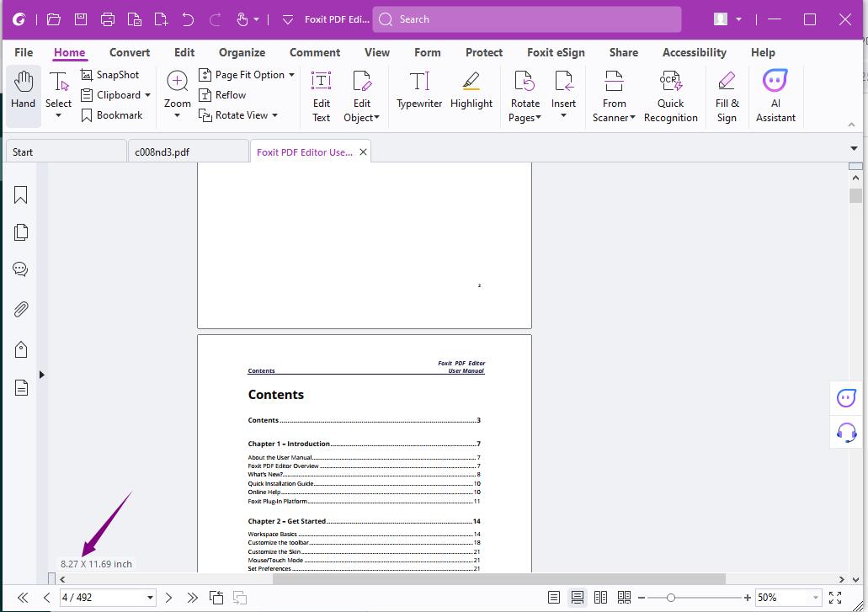Viewport: 868px width, 612px height.
Task: Run OCR Quick Recognition
Action: tap(670, 96)
